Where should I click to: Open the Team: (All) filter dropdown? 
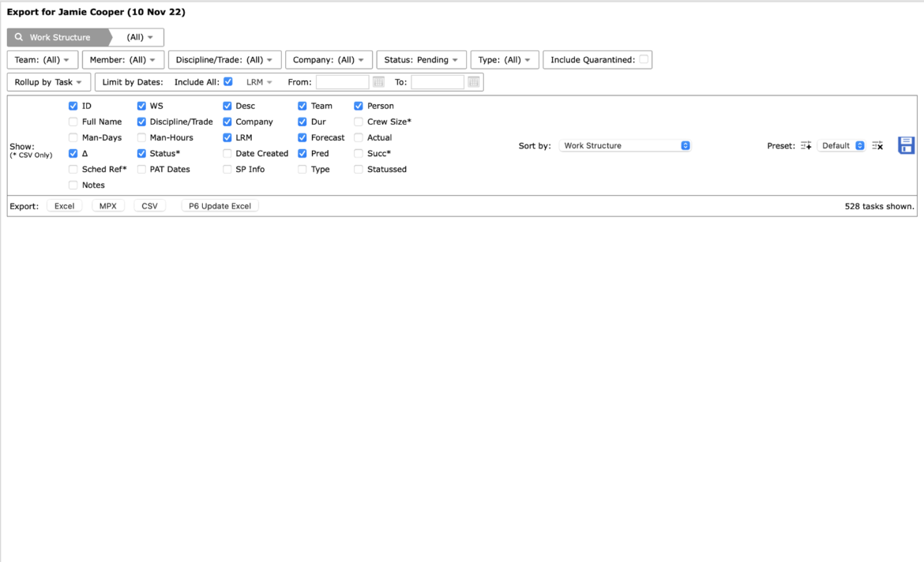43,59
